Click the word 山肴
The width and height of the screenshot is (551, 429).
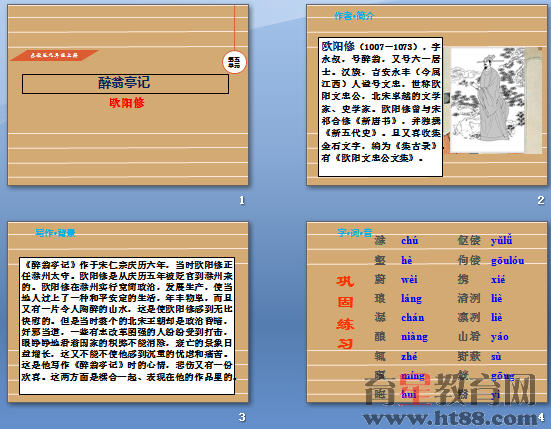(x=469, y=337)
